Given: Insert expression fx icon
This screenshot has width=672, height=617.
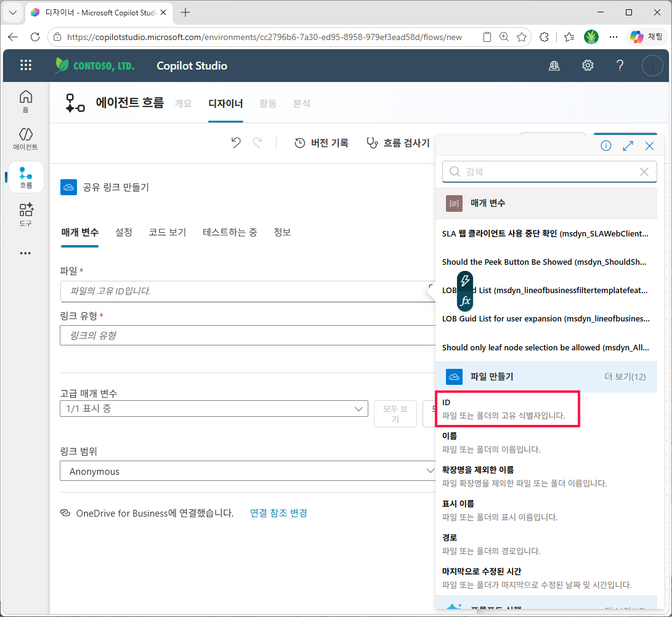Looking at the screenshot, I should pyautogui.click(x=465, y=300).
